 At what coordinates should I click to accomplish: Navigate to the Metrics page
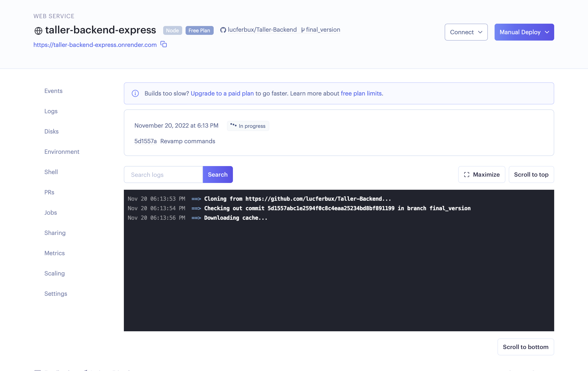coord(55,253)
